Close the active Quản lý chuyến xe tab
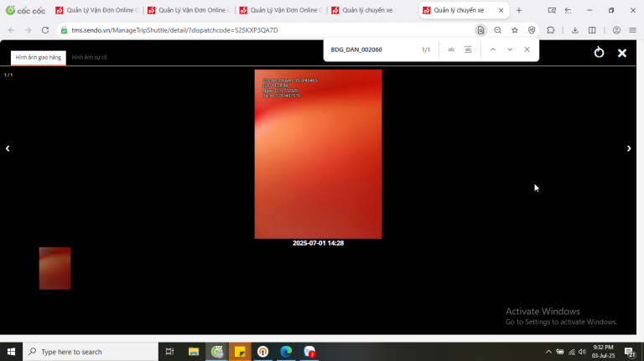Screen dimensions: 644x361 (x=501, y=10)
